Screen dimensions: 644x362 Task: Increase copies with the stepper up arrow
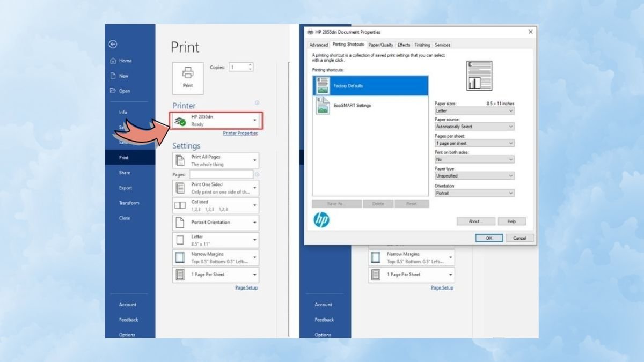pyautogui.click(x=250, y=65)
